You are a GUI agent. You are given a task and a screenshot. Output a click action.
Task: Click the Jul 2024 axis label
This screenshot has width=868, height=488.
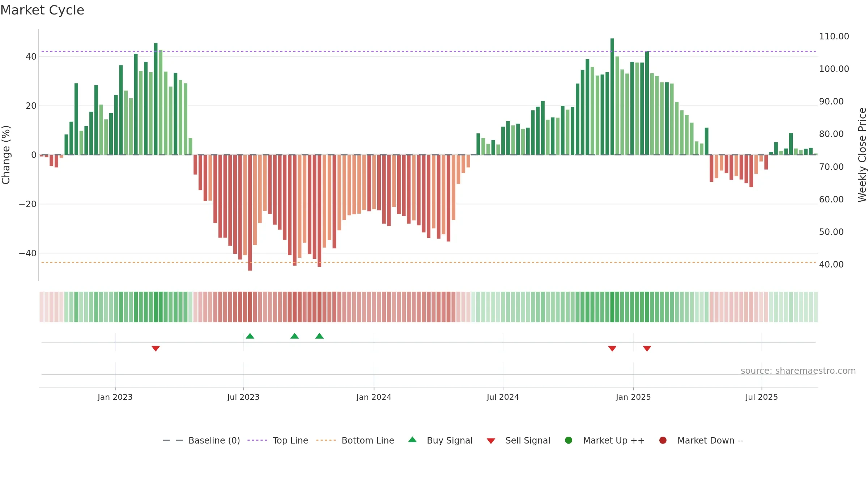click(503, 397)
